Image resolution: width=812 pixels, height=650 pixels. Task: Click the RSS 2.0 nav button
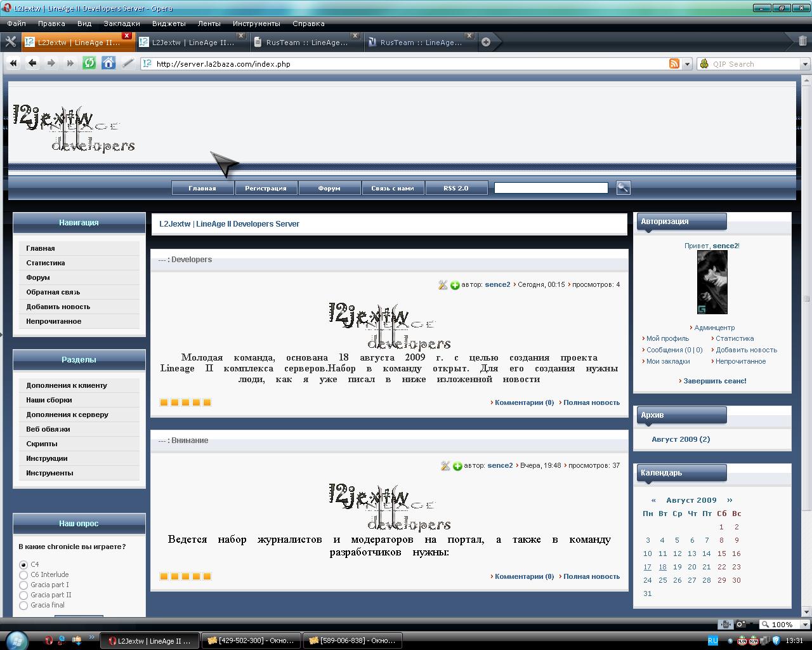pyautogui.click(x=456, y=188)
